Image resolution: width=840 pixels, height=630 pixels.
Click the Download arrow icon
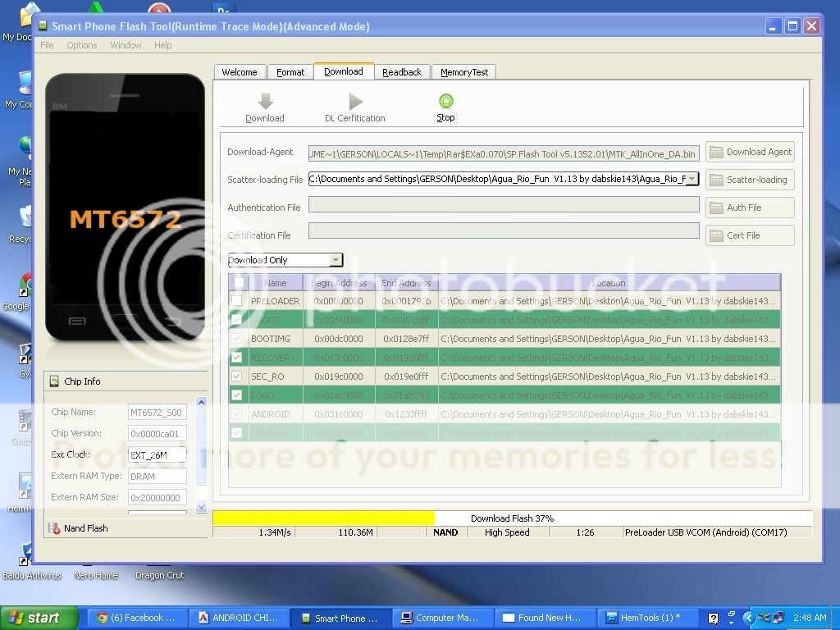tap(264, 102)
